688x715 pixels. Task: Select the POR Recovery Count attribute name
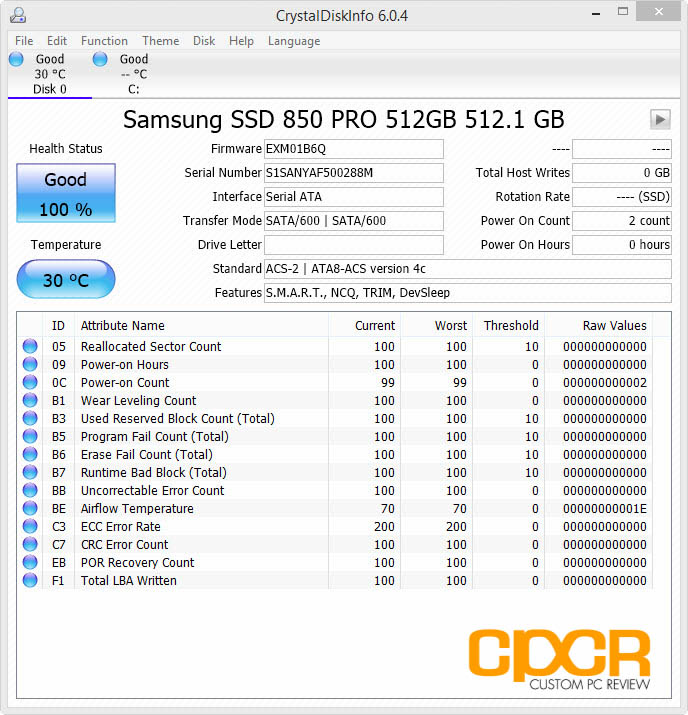[138, 563]
